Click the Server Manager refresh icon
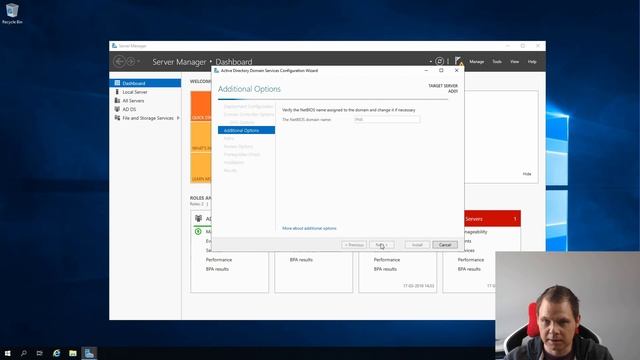The height and width of the screenshot is (360, 640). 439,61
